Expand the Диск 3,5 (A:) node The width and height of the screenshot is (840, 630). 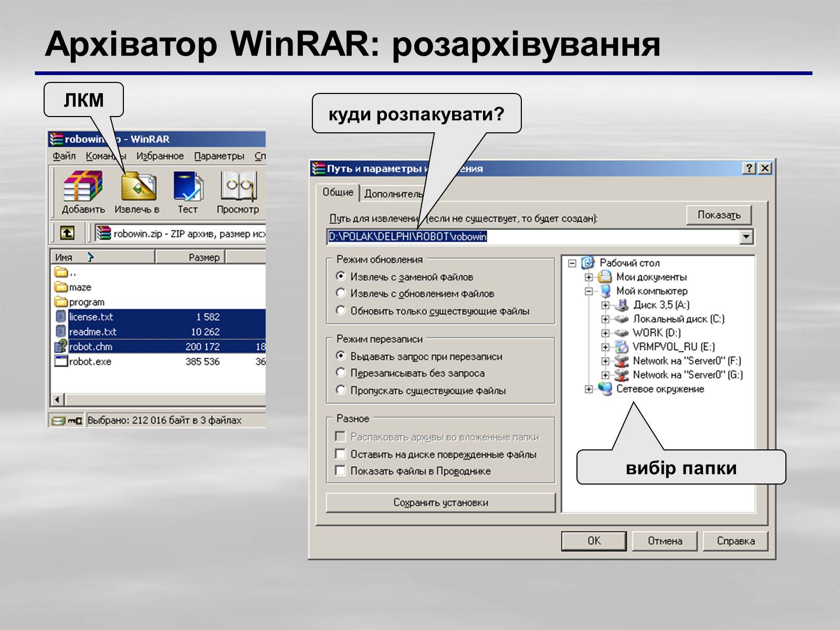tap(605, 305)
